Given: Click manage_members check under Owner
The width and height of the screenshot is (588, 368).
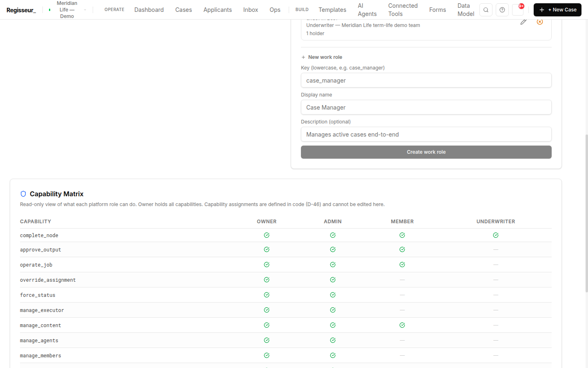Looking at the screenshot, I should (267, 355).
